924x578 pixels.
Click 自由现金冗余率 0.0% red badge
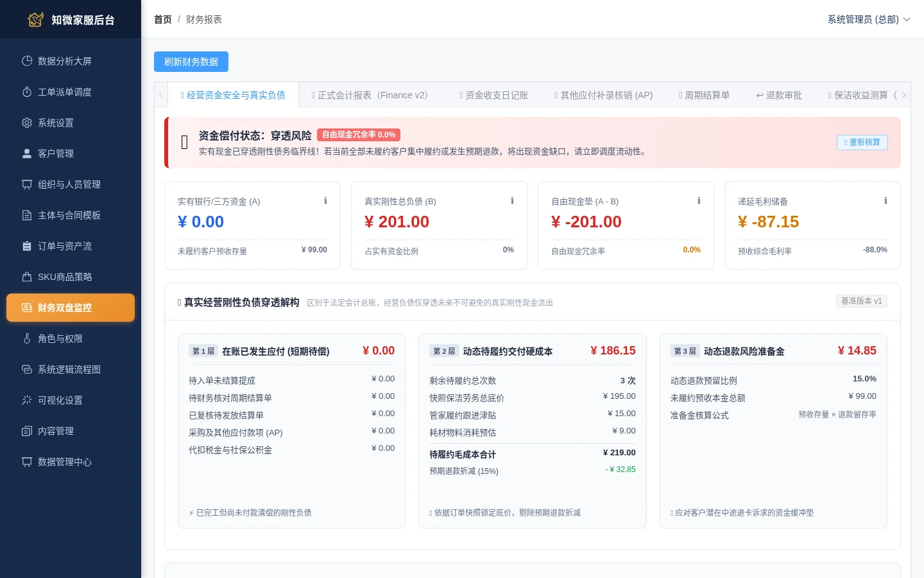point(359,135)
